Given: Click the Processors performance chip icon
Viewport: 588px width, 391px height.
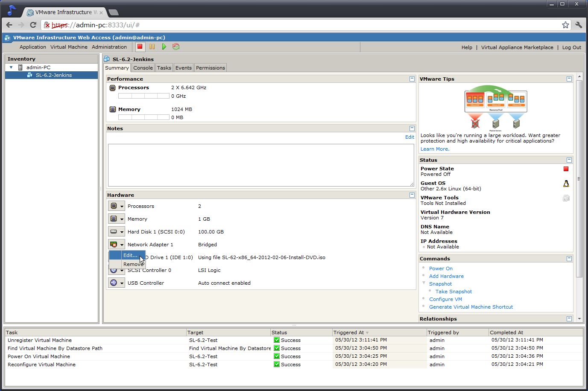Looking at the screenshot, I should click(113, 88).
